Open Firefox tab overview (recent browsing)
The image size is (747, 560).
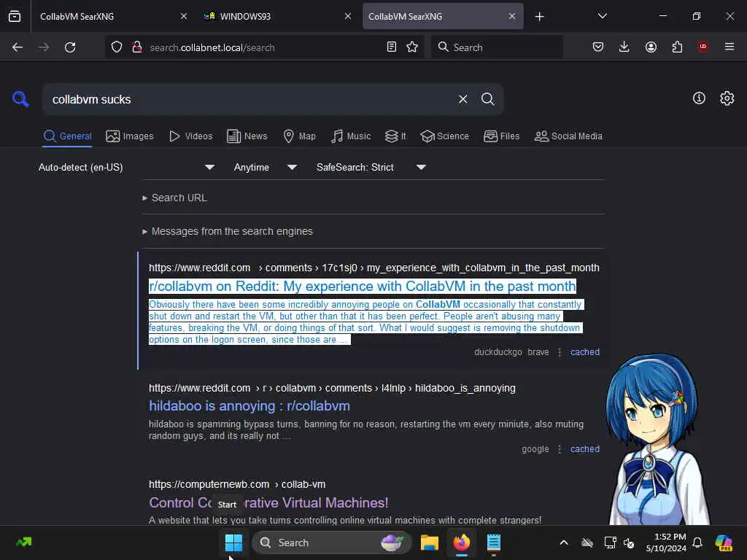coord(15,16)
